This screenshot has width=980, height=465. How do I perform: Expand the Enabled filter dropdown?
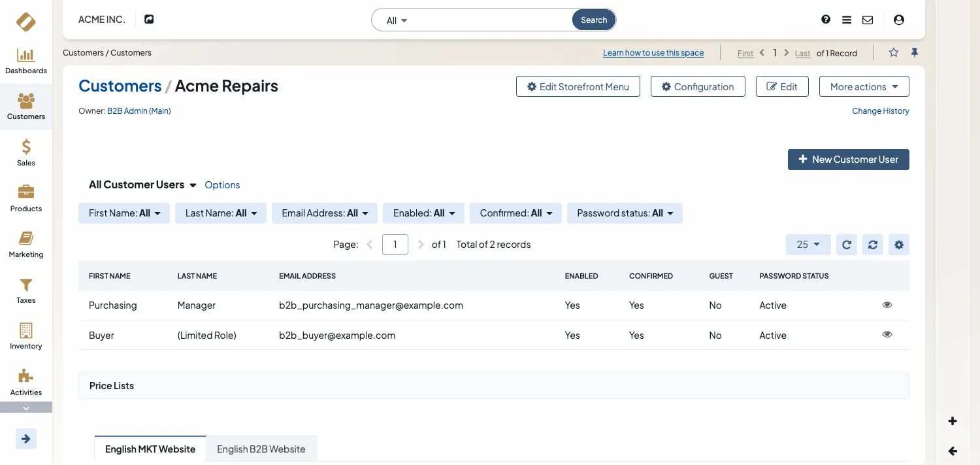click(423, 213)
